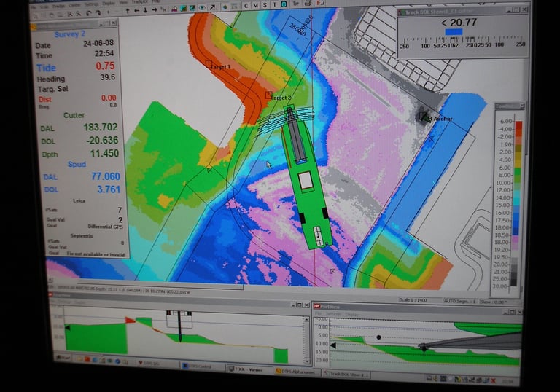The height and width of the screenshot is (392, 560).
Task: Click the Spud DAL value 77.060
Action: click(105, 176)
